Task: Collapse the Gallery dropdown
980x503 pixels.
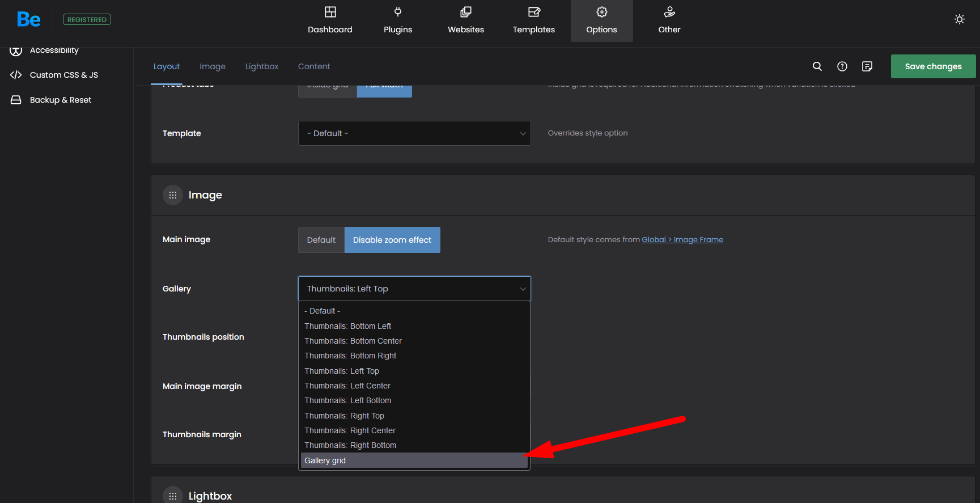Action: coord(414,289)
